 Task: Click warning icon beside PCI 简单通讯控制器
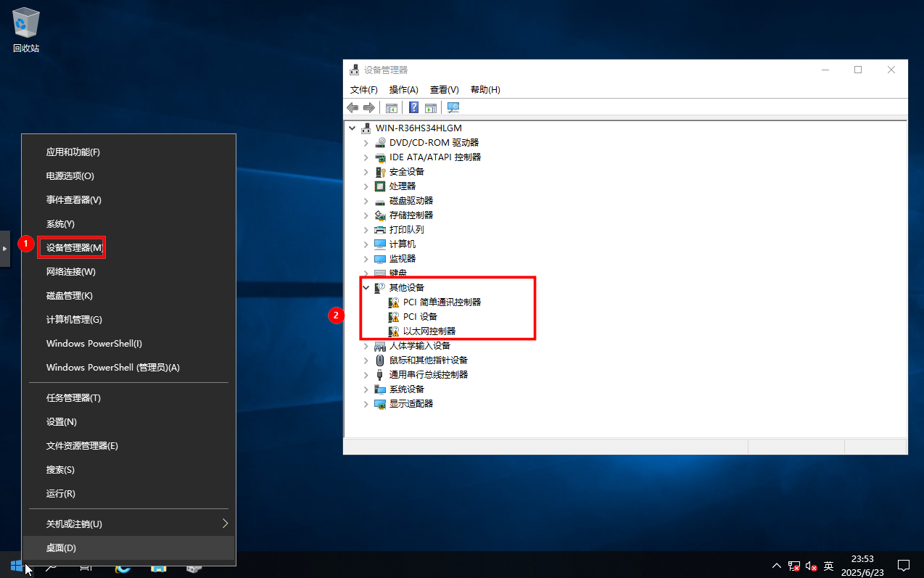(394, 302)
